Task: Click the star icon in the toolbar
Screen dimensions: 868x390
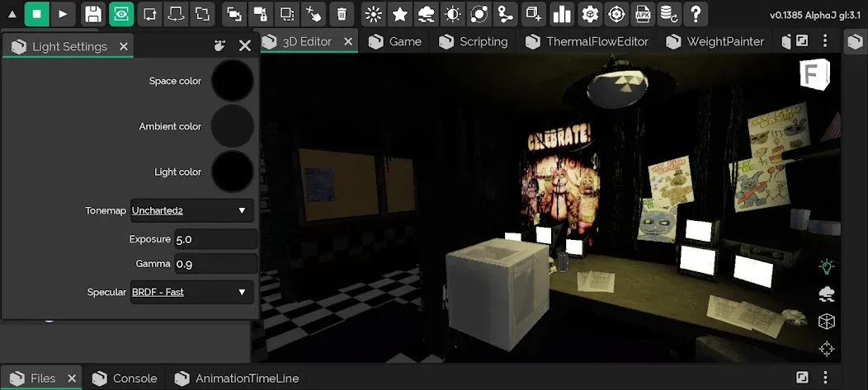Action: click(400, 14)
